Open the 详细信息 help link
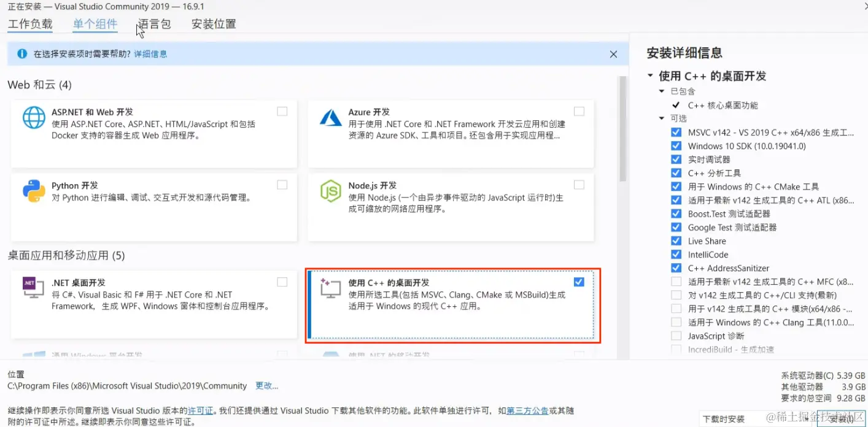Viewport: 868px width, 427px height. pyautogui.click(x=150, y=54)
